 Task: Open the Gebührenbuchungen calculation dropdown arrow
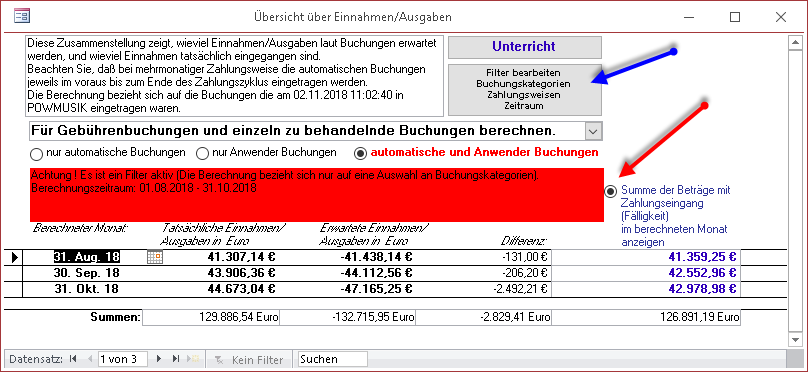coord(594,131)
